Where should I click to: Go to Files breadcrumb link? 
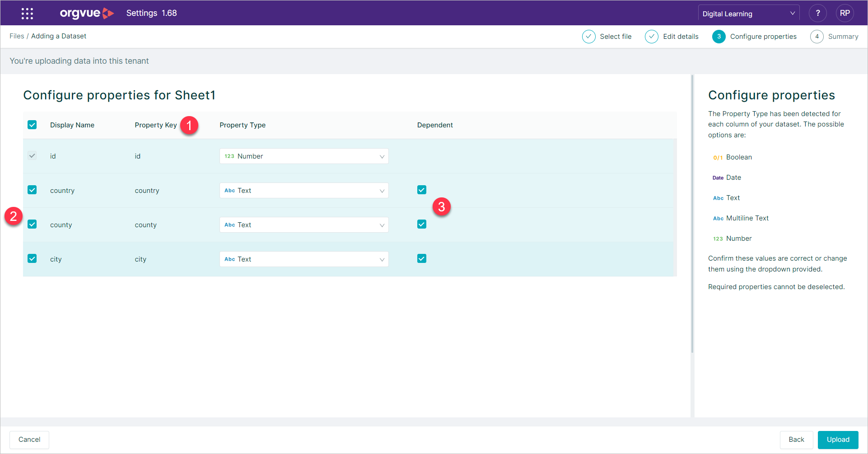click(17, 36)
